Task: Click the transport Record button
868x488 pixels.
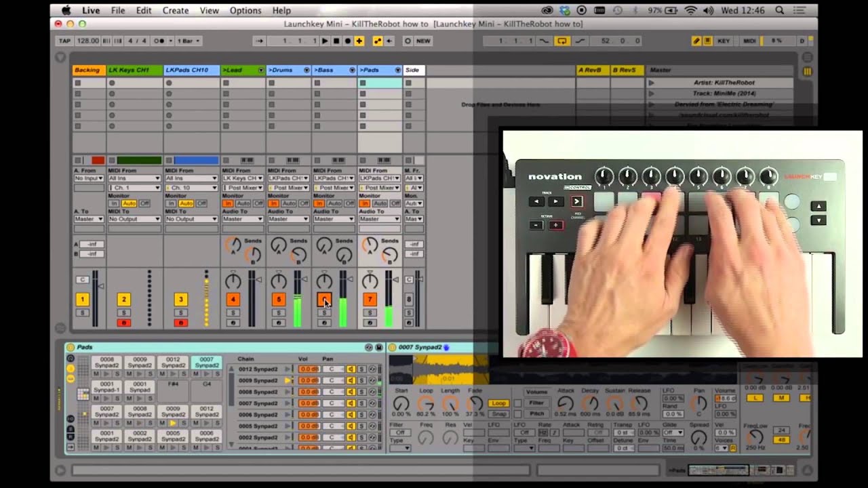Action: (x=348, y=41)
